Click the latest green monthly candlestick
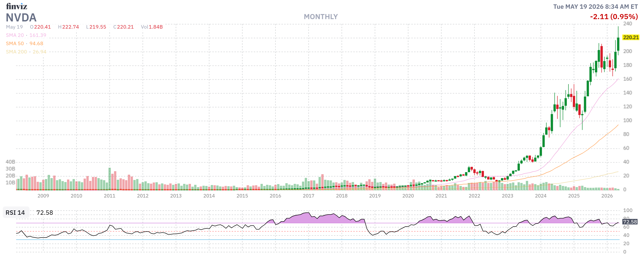 coord(618,44)
